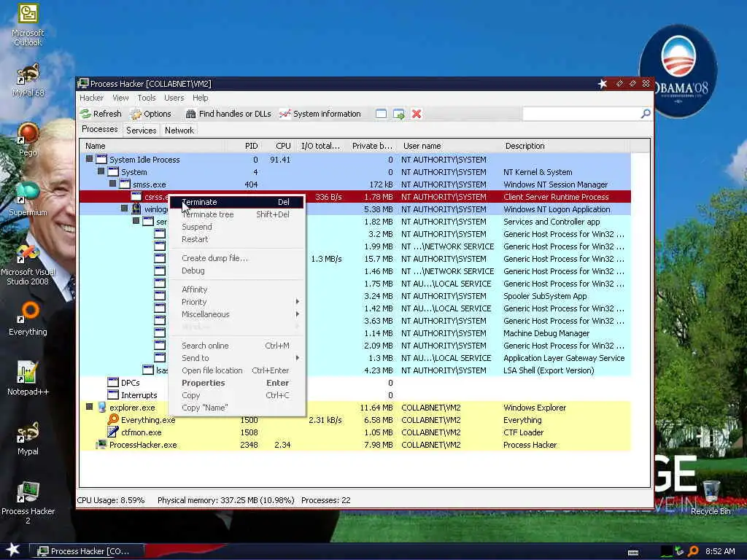Open the Tools menu

147,98
